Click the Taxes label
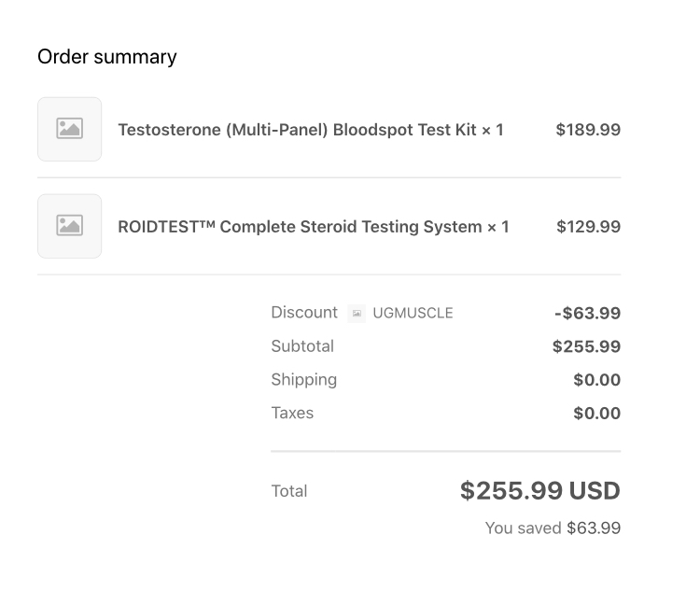700x591 pixels. tap(292, 414)
